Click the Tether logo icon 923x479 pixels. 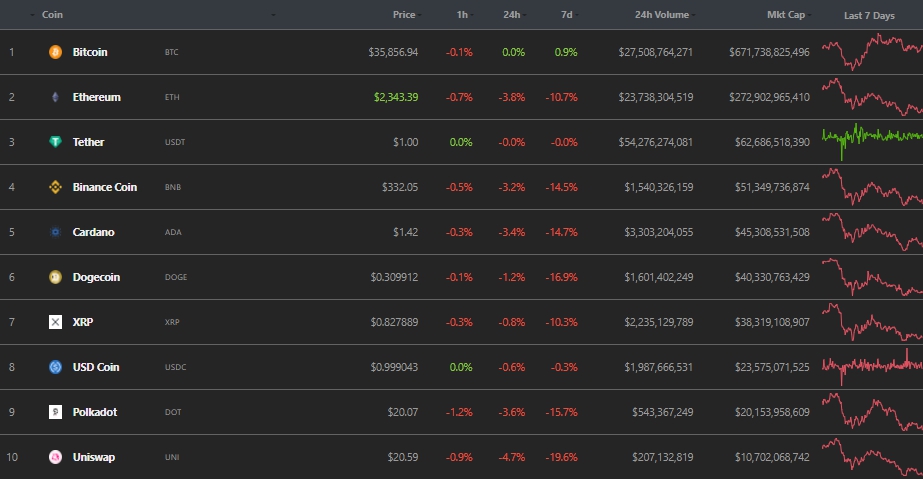(x=55, y=142)
